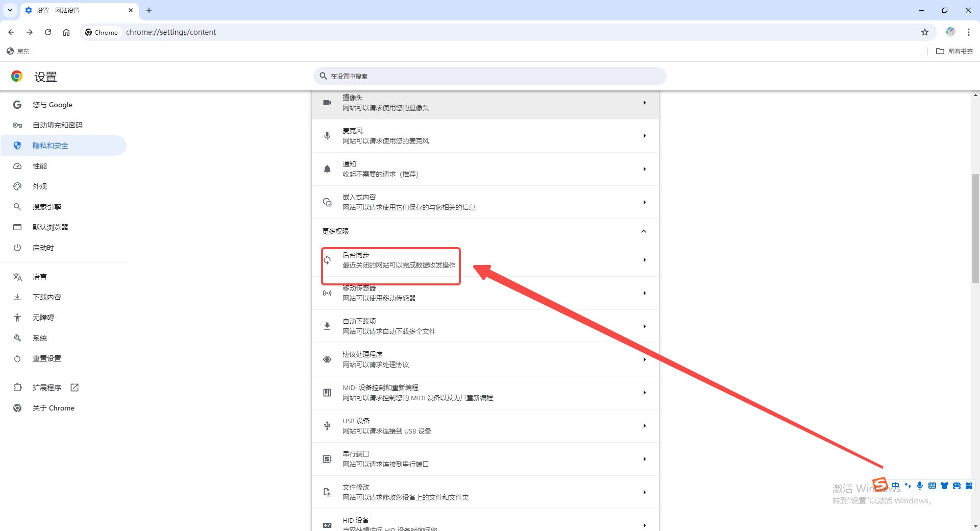Viewport: 980px width, 531px height.
Task: Reload the page with the refresh icon
Action: (x=48, y=32)
